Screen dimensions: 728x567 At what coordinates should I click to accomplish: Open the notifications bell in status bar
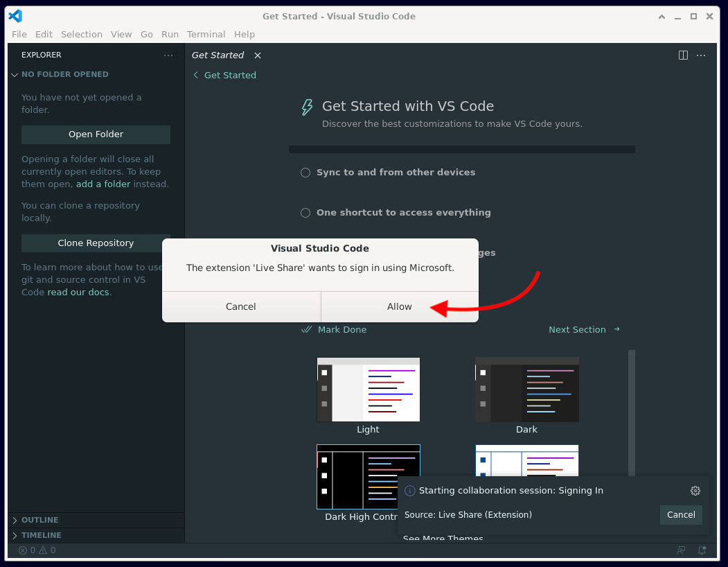(x=702, y=550)
